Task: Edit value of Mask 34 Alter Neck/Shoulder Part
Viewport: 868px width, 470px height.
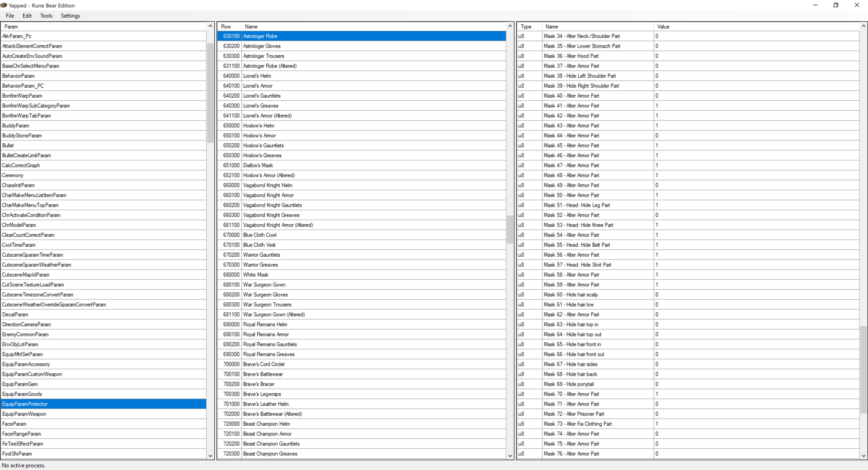Action: click(x=757, y=36)
